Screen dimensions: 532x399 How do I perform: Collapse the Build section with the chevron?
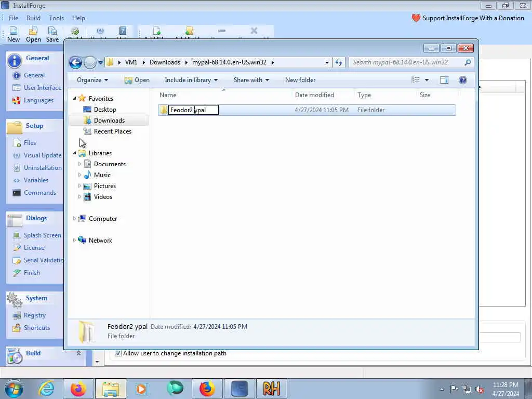coord(78,353)
